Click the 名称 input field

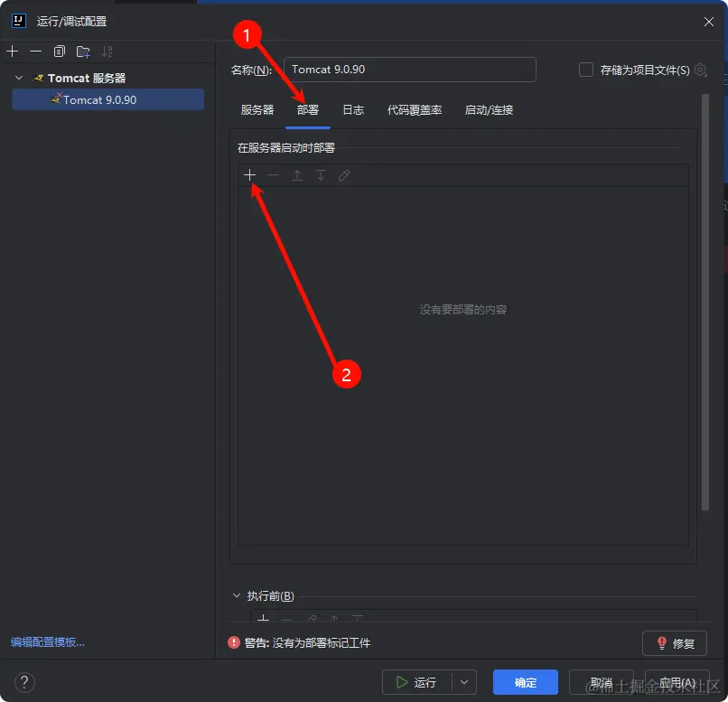pyautogui.click(x=409, y=70)
